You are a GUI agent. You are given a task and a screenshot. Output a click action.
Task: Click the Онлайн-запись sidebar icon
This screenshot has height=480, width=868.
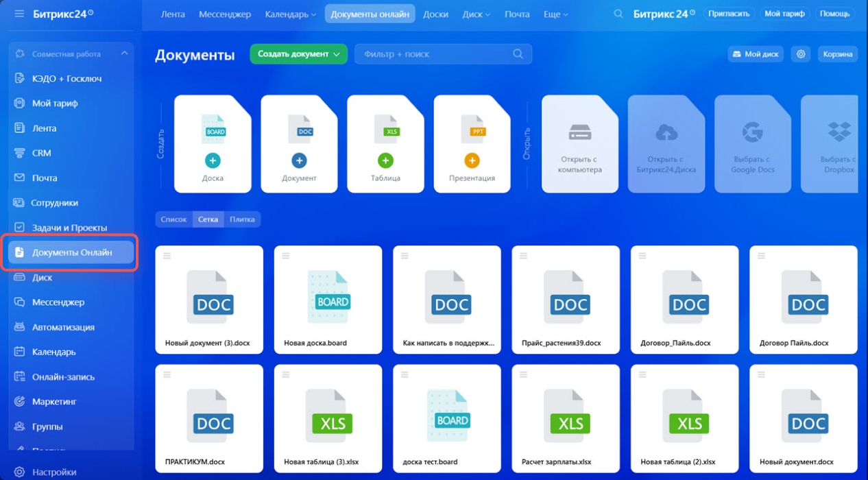tap(19, 376)
